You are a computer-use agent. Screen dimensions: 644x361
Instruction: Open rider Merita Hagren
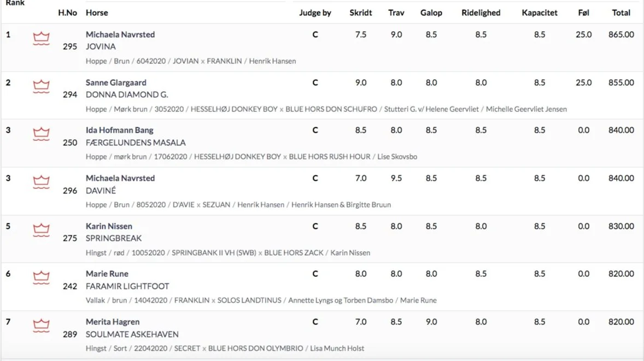[113, 322]
